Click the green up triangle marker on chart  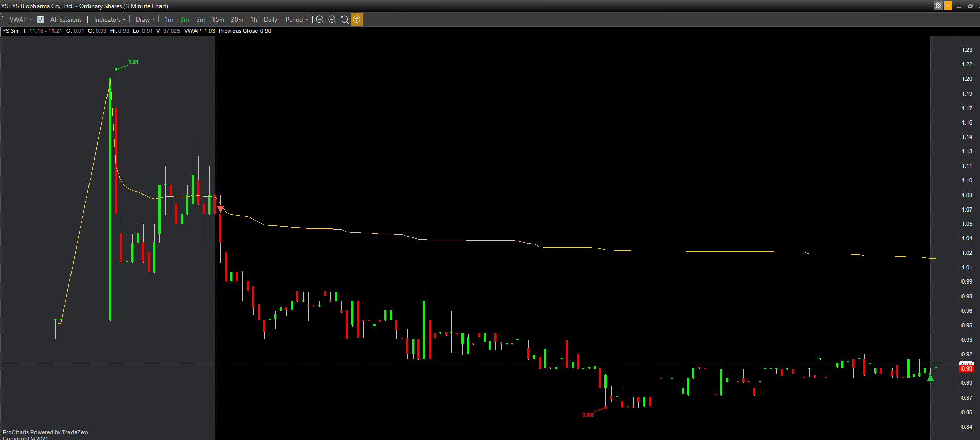(930, 378)
